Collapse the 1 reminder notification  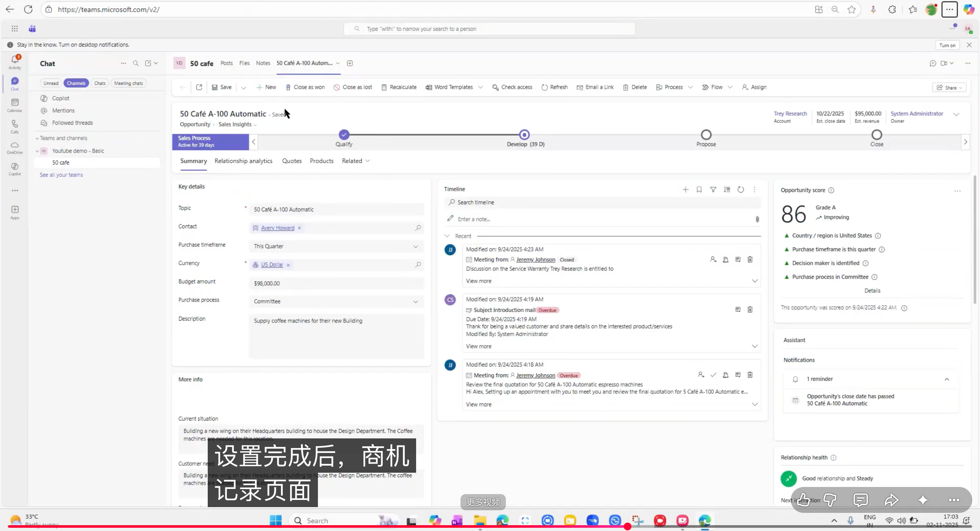[947, 379]
